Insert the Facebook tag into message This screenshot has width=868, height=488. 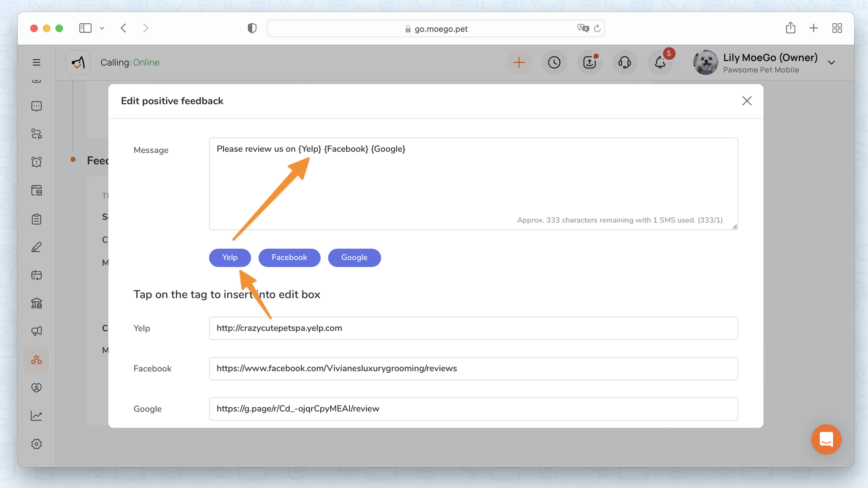point(289,258)
